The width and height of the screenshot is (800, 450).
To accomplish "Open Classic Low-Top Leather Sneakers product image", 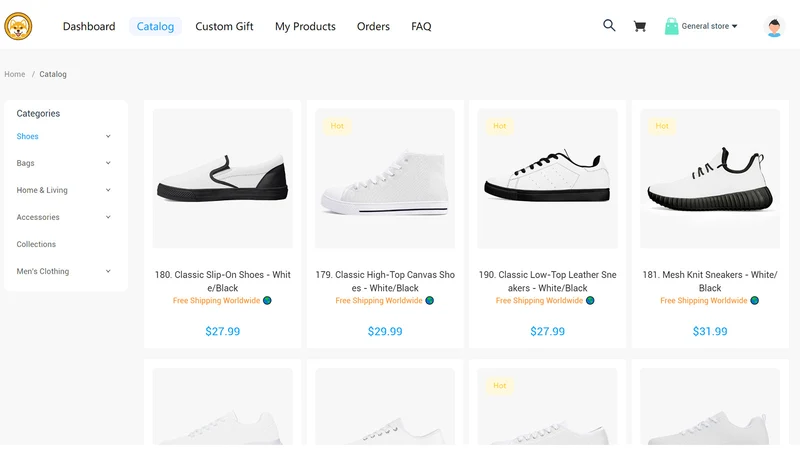I will point(547,179).
